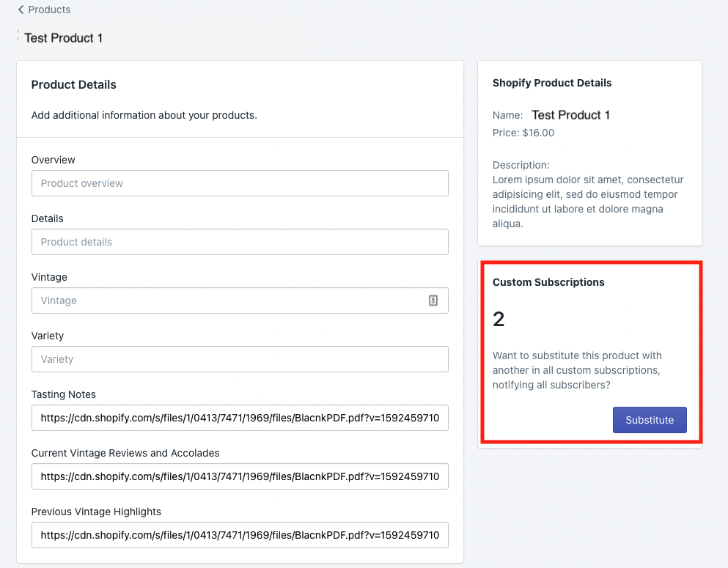Click the 'Test Product 1' page title
Viewport: 728px width, 568px height.
tap(63, 38)
